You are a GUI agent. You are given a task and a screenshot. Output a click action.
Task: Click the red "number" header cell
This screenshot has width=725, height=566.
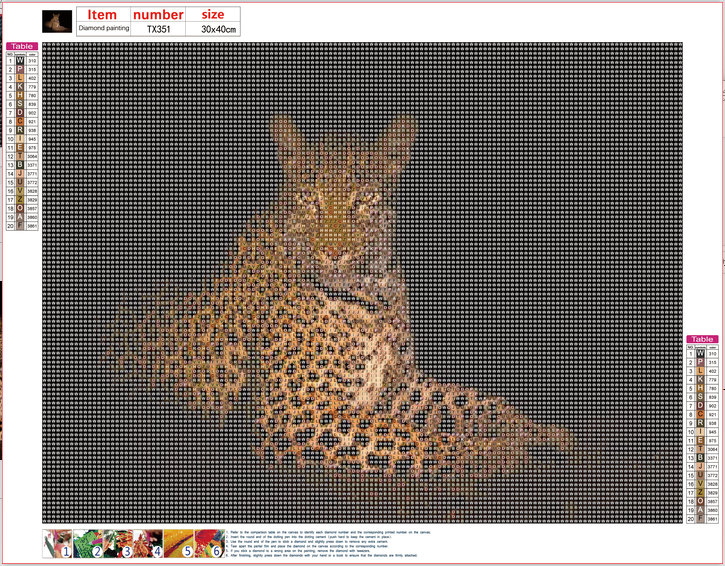coord(158,15)
